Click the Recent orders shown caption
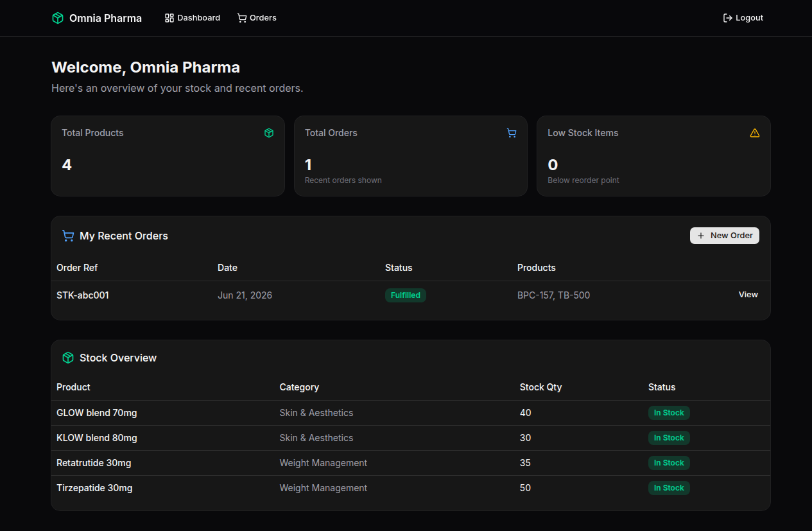The height and width of the screenshot is (531, 812). [343, 180]
